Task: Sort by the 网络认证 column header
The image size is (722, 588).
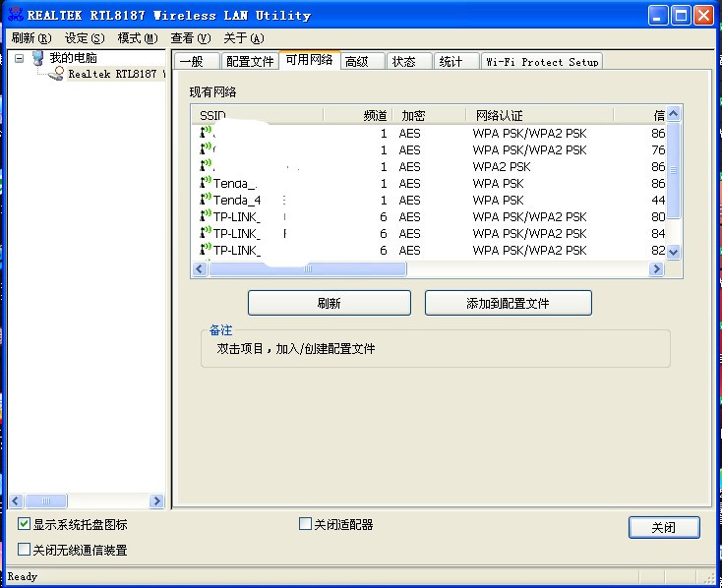Action: point(540,115)
